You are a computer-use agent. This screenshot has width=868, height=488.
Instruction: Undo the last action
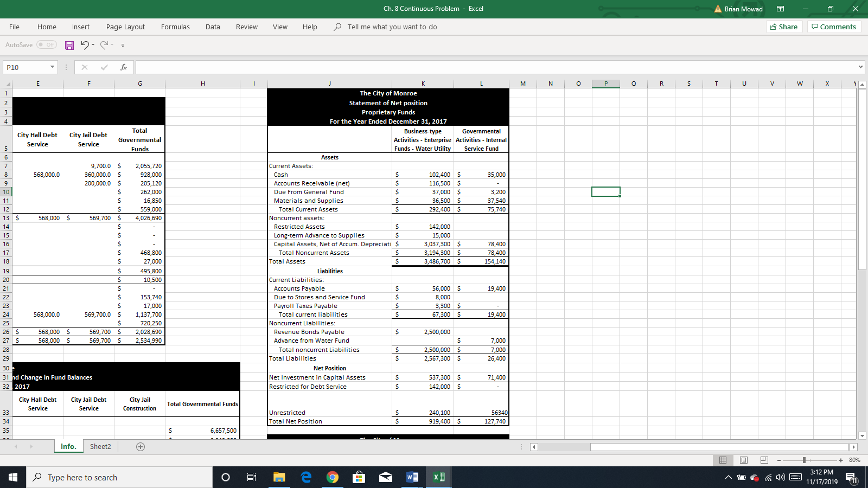click(85, 45)
